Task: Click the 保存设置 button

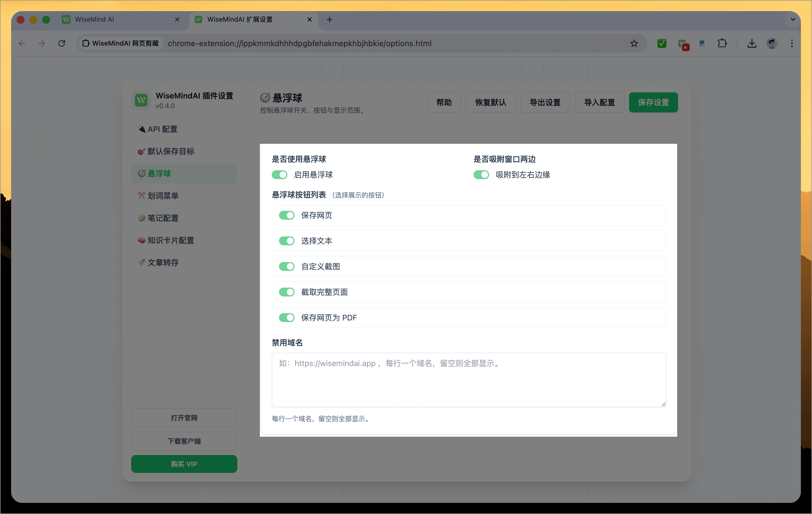Action: click(653, 102)
